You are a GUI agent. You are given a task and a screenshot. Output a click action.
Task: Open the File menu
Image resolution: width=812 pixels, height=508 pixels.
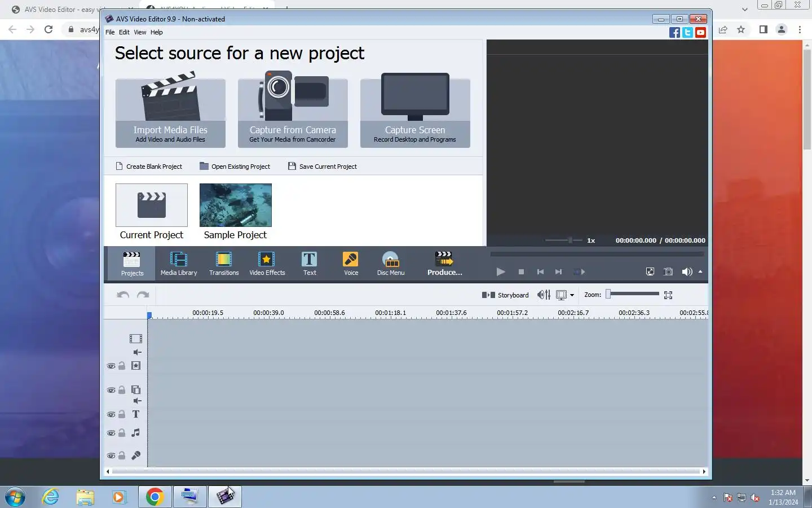(x=110, y=32)
